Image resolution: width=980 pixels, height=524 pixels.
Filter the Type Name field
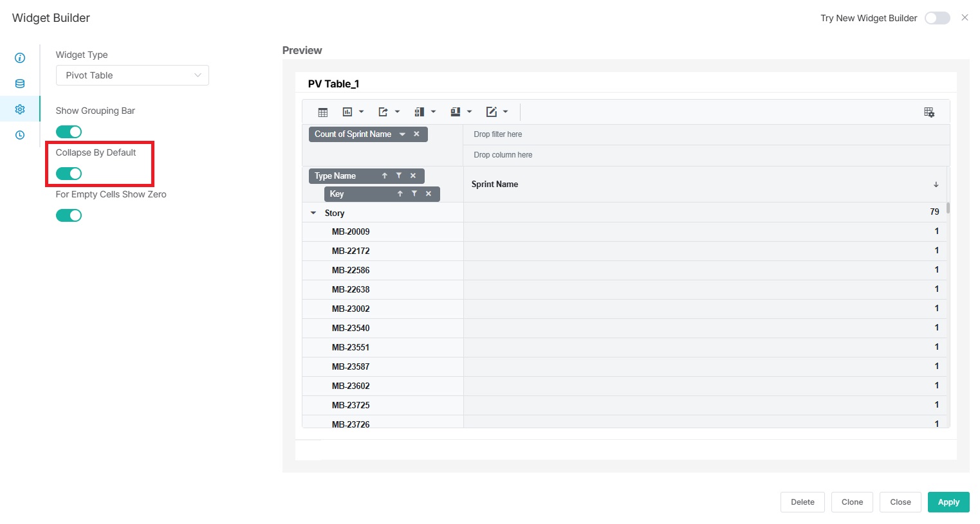coord(399,176)
